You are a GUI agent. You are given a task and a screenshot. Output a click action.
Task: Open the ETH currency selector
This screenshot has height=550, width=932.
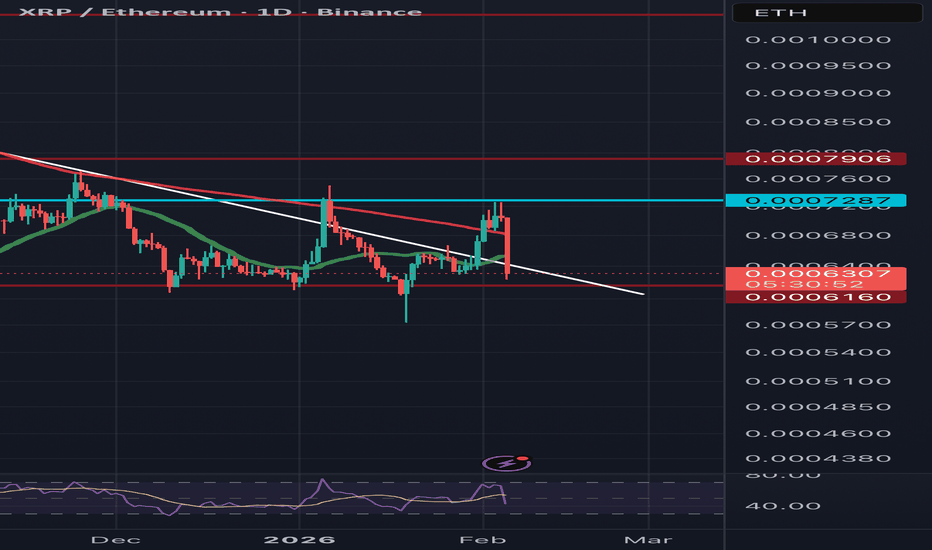827,12
